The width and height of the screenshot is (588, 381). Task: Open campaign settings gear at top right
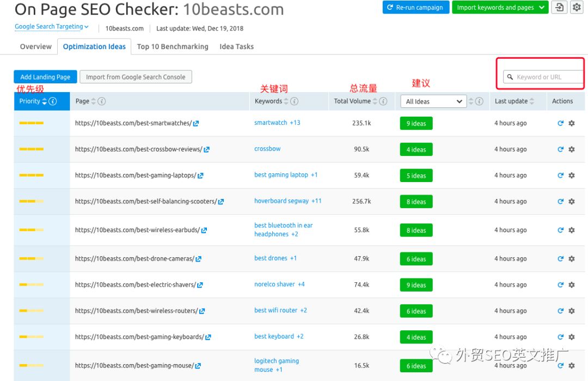pos(577,7)
